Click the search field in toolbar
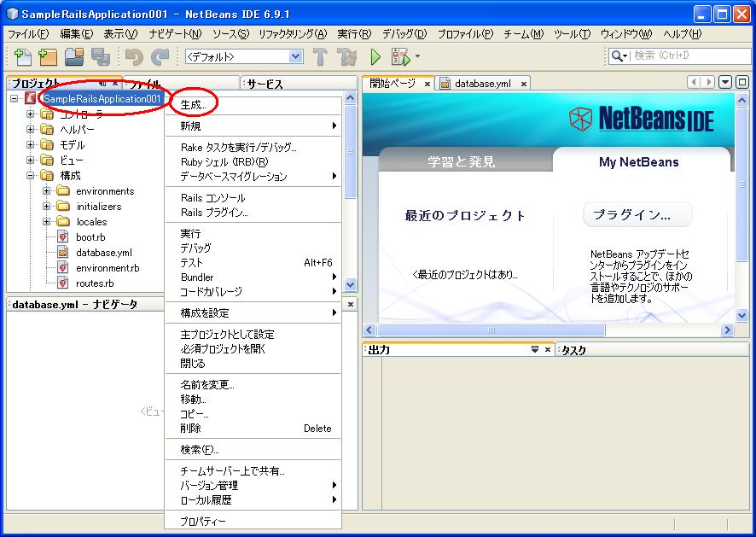The width and height of the screenshot is (756, 537). [690, 55]
